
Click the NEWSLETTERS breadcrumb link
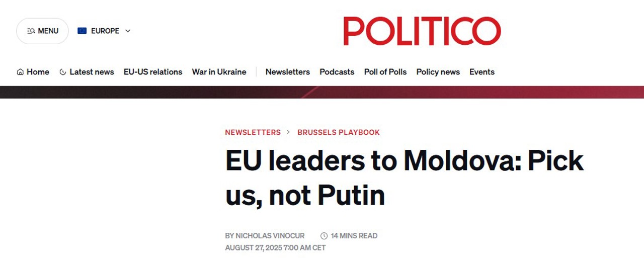pyautogui.click(x=253, y=132)
